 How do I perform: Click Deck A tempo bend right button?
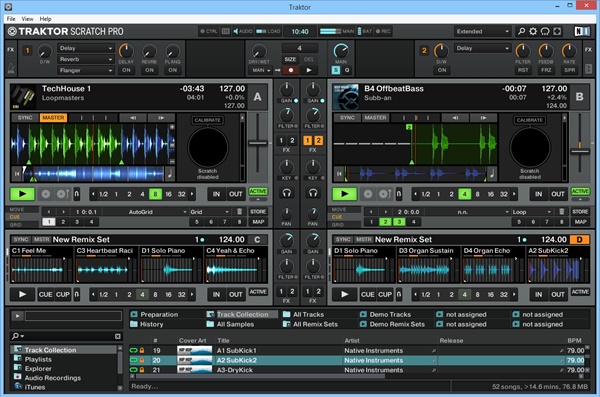coord(161,118)
